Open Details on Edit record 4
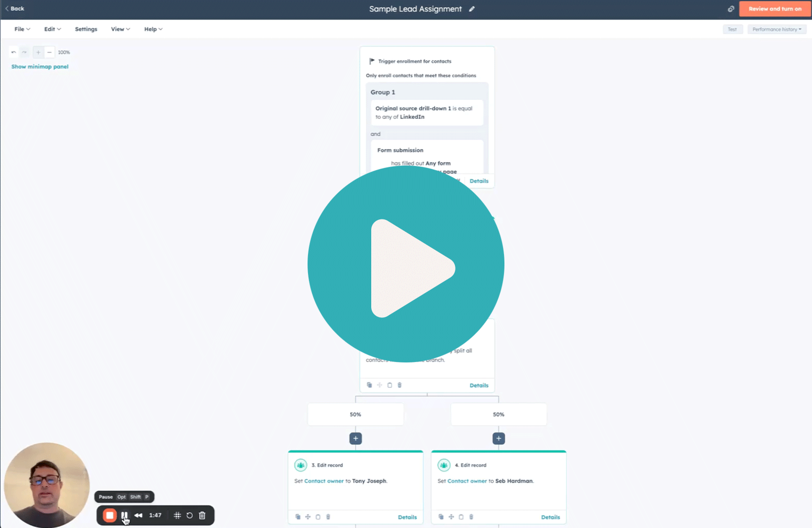 click(x=550, y=517)
